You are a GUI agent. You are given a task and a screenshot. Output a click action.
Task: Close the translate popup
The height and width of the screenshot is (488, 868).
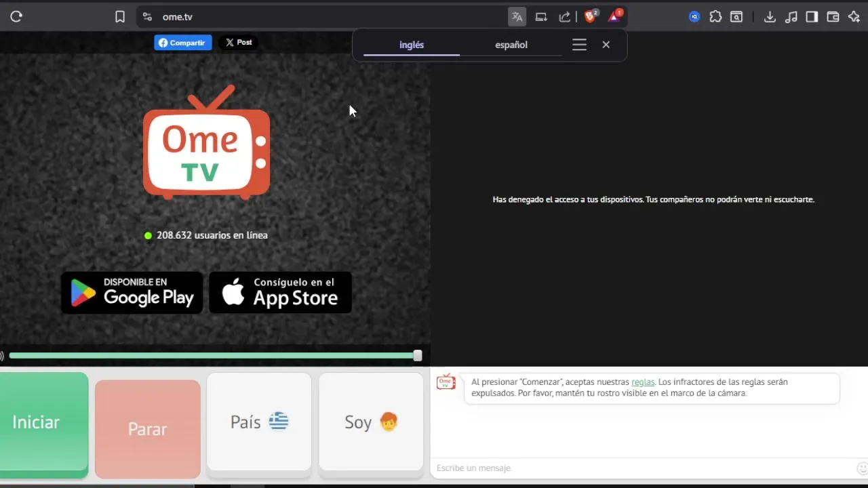coord(606,45)
